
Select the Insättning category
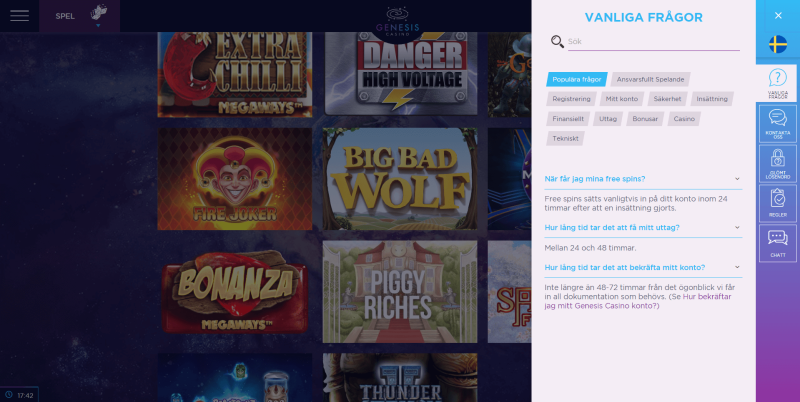point(712,99)
